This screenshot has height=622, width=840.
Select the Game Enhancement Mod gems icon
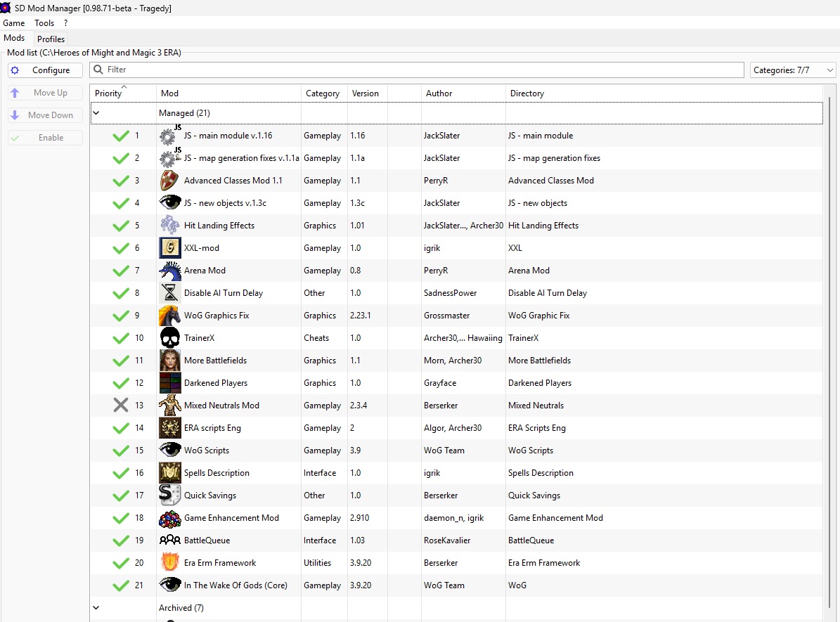tap(170, 518)
